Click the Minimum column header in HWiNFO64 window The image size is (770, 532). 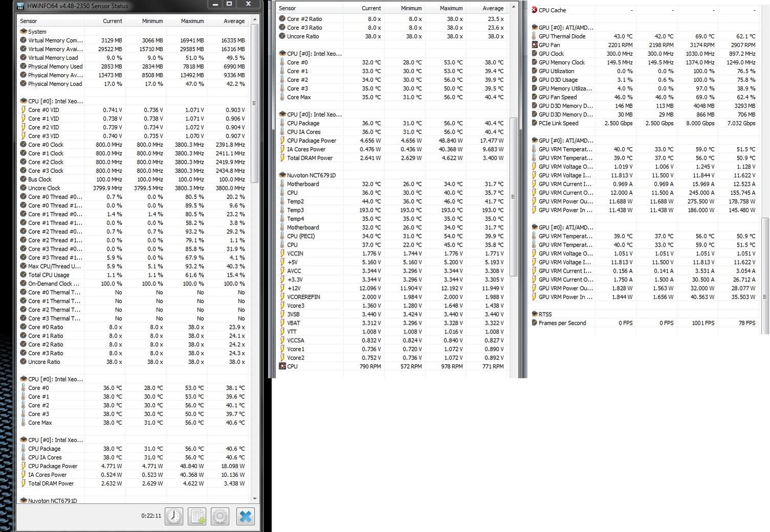(x=145, y=21)
